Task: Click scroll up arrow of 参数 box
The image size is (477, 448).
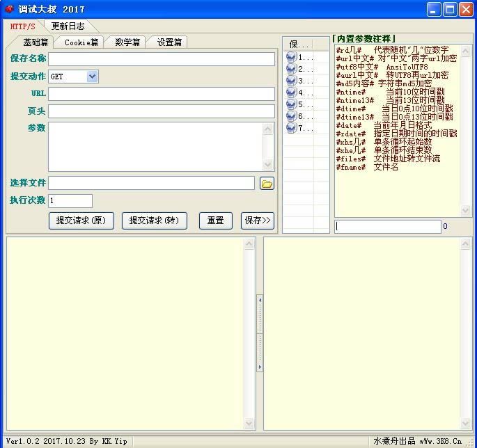Action: 267,129
